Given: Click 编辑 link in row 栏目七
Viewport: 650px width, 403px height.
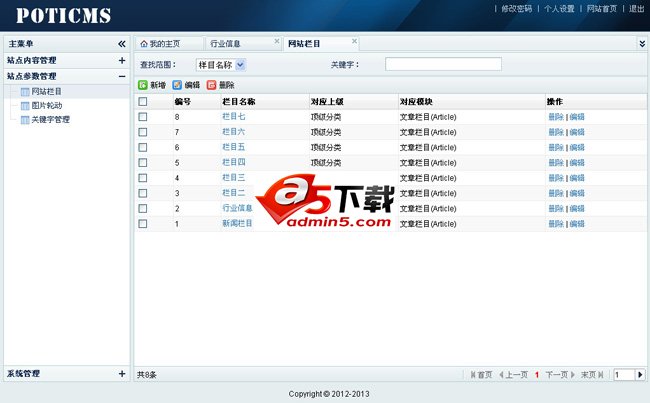Looking at the screenshot, I should [577, 117].
